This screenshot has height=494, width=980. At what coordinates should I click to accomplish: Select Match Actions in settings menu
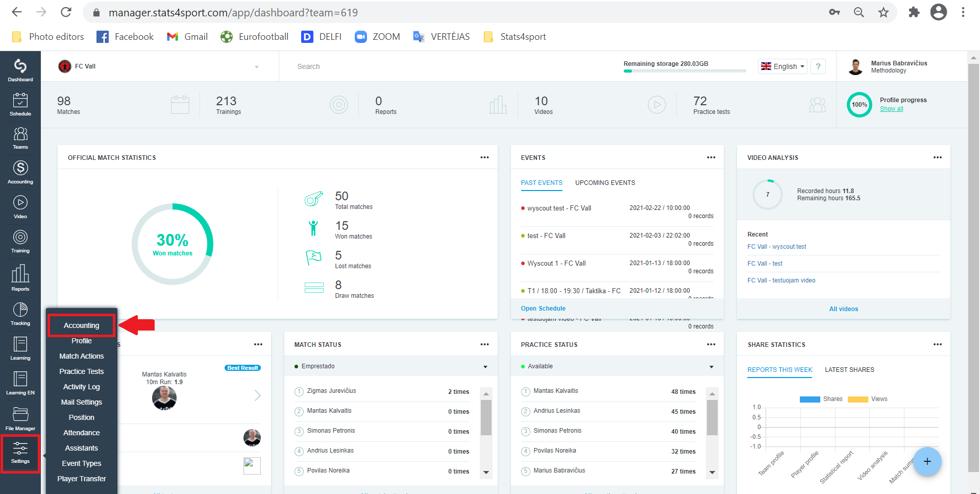[82, 356]
